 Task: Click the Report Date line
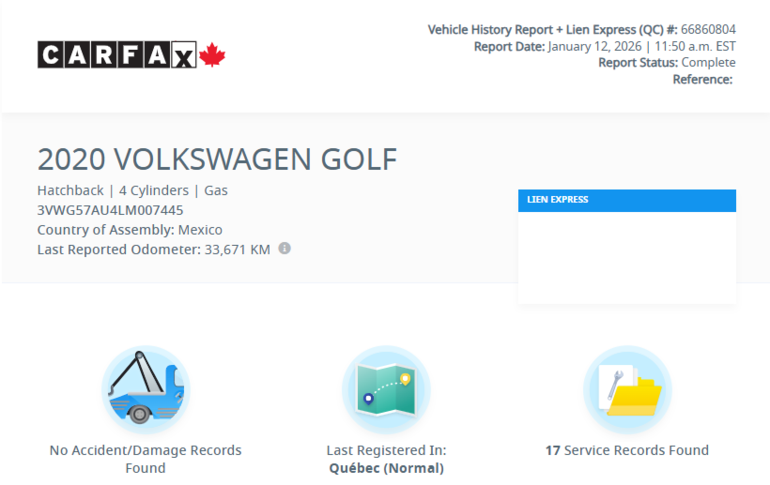pos(605,46)
